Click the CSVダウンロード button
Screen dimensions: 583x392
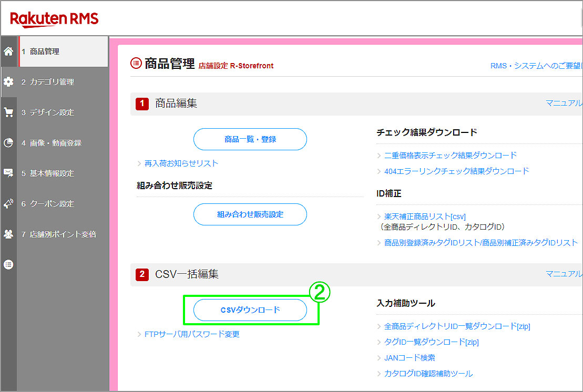(250, 310)
